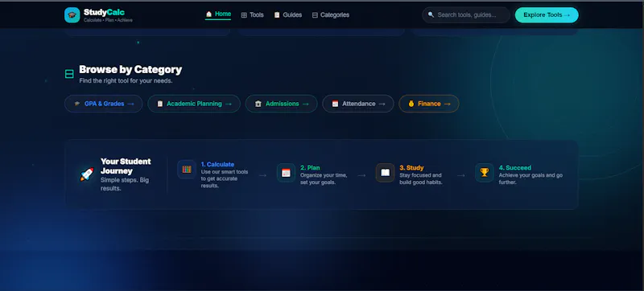Click the building icon in Admissions
Screen dimensions: 644x291
(x=258, y=104)
